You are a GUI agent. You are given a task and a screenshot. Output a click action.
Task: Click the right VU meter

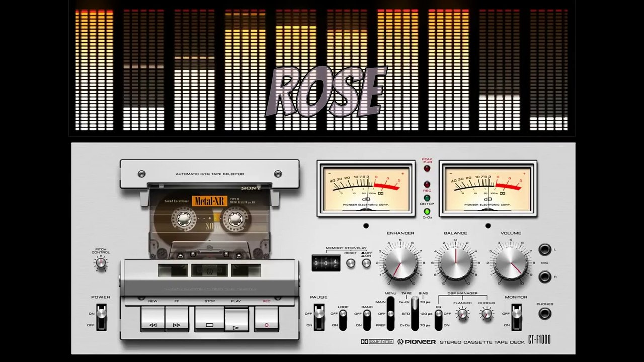(x=488, y=189)
